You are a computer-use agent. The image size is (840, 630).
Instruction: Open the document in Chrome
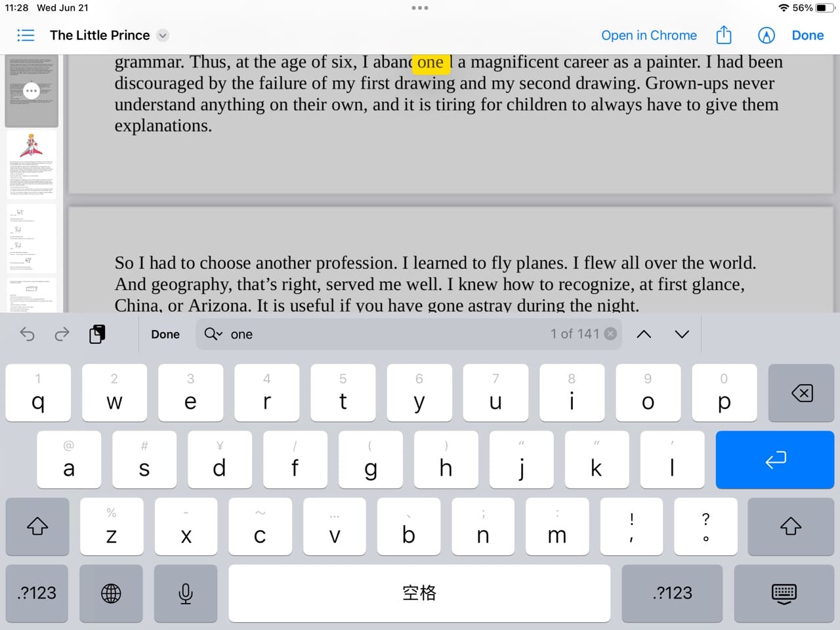click(x=649, y=35)
